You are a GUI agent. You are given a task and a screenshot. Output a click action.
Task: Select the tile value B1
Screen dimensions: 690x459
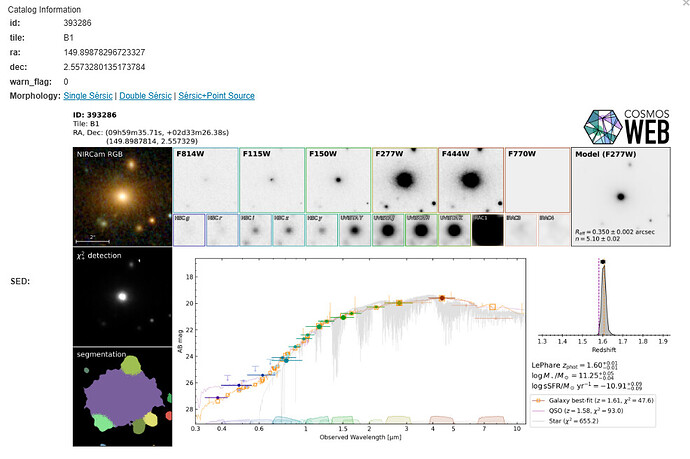69,38
